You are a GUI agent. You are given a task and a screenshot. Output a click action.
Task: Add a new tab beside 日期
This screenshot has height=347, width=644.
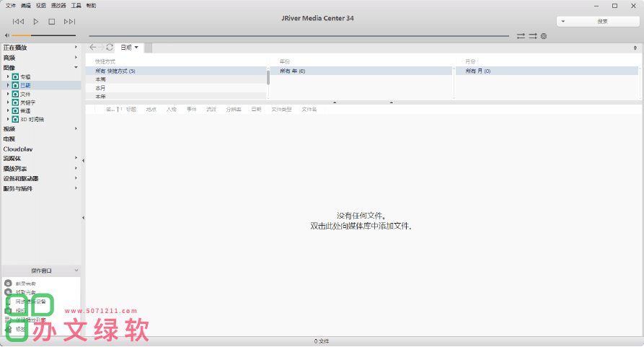point(149,48)
